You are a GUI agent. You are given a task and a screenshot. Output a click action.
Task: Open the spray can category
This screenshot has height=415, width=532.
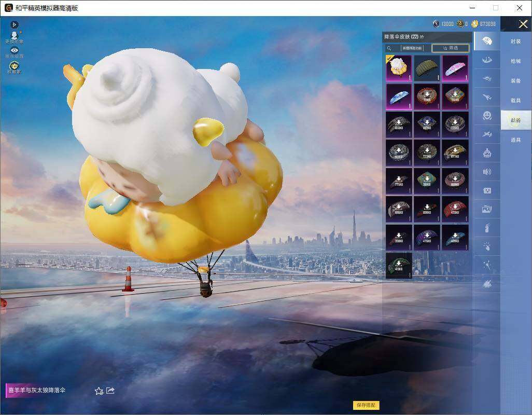coord(487,228)
